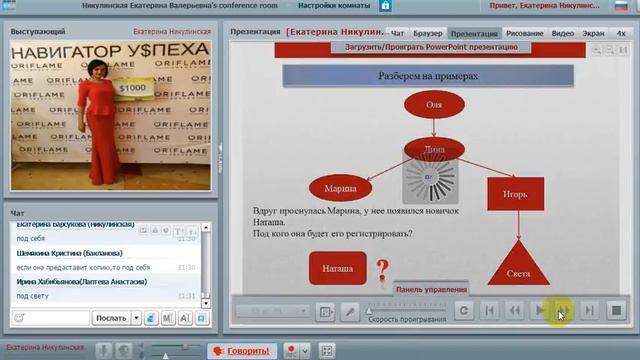
Task: Click the Привет, Екатерина greeting text
Action: [544, 6]
